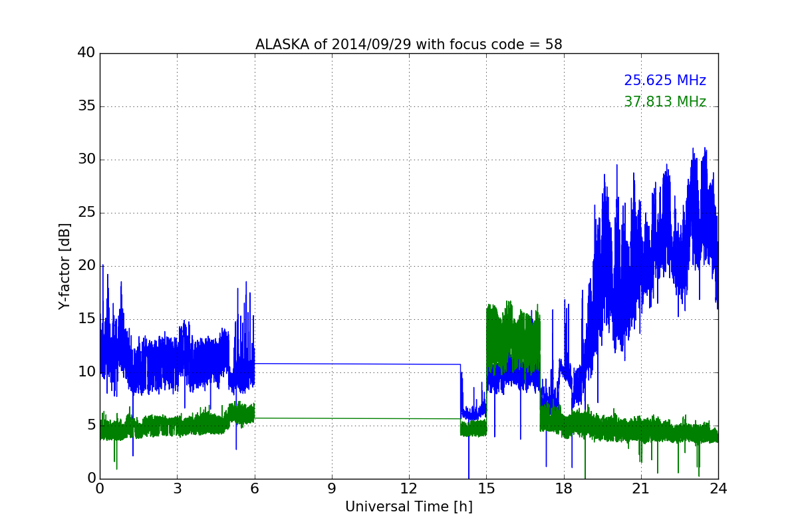The width and height of the screenshot is (798, 532).
Task: Click the y-axis tick label 30
Action: coord(86,160)
